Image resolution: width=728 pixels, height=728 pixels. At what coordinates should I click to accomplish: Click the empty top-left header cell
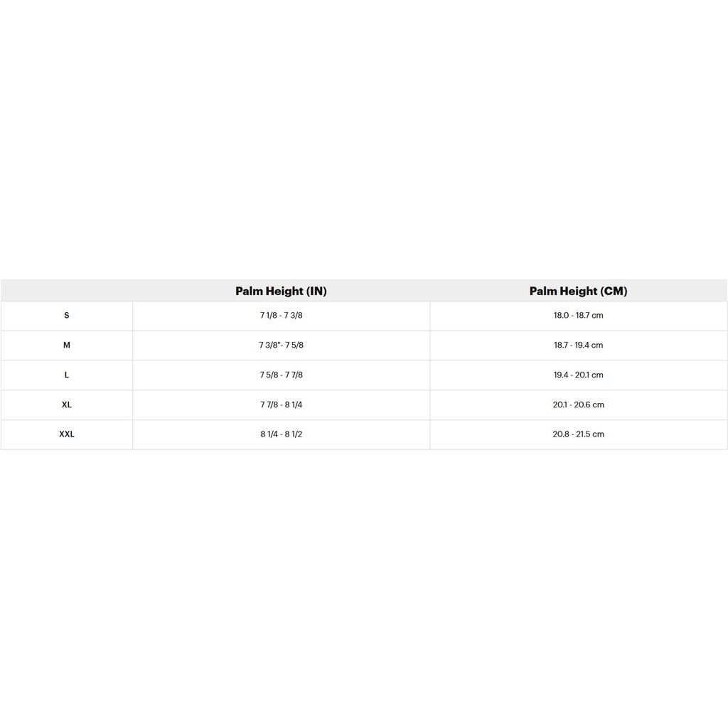(67, 291)
